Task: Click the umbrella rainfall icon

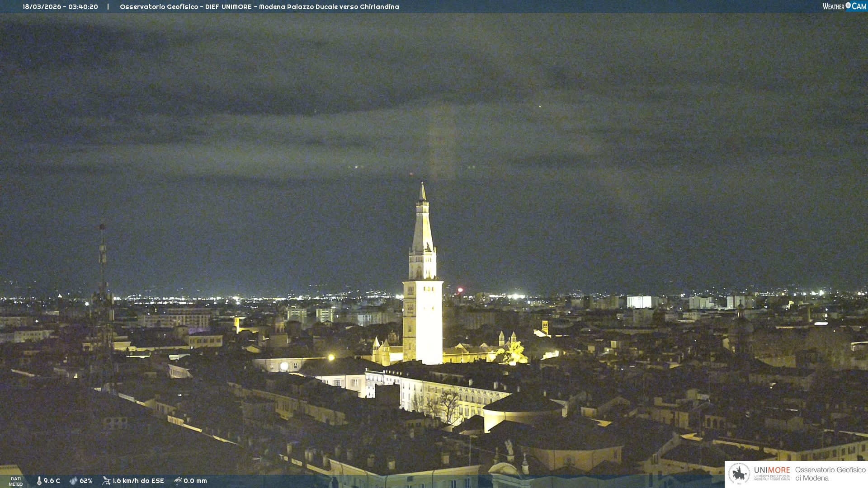Action: 178,481
